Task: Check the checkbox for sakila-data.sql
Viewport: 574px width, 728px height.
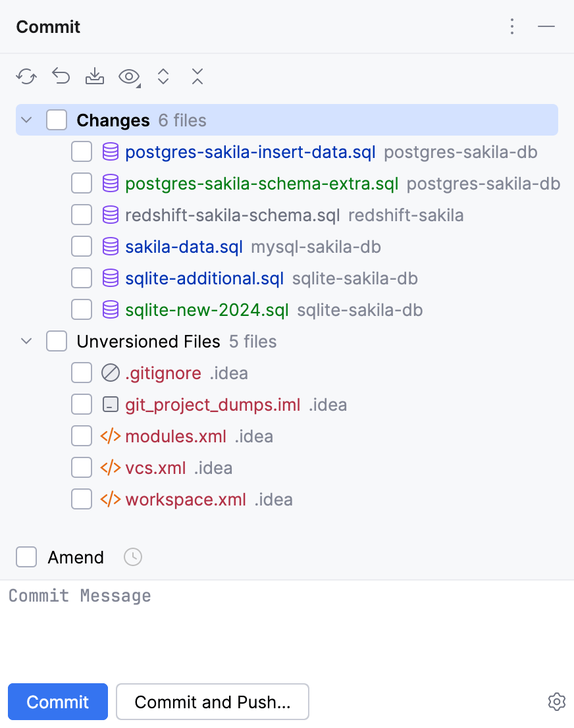Action: [81, 246]
